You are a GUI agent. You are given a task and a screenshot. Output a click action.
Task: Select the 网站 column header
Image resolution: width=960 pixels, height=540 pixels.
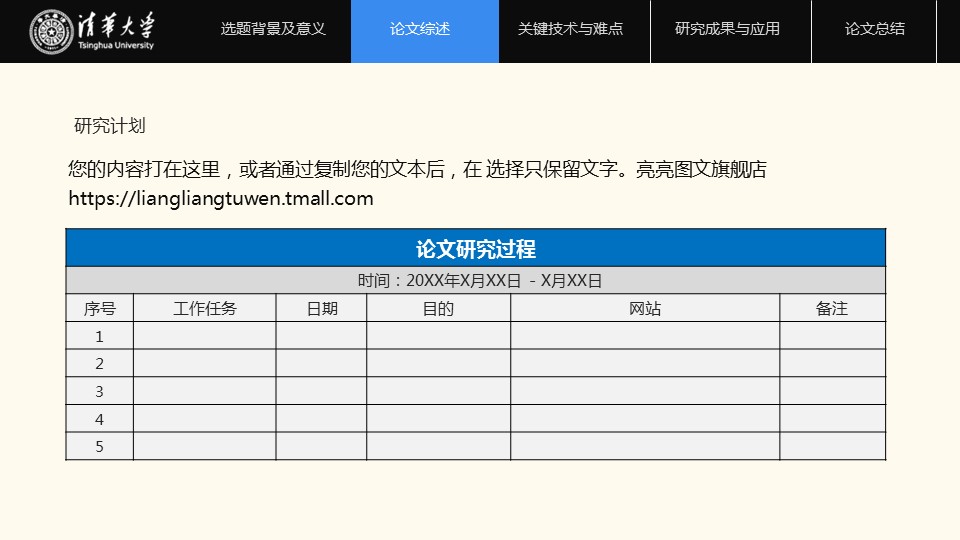[x=645, y=309]
